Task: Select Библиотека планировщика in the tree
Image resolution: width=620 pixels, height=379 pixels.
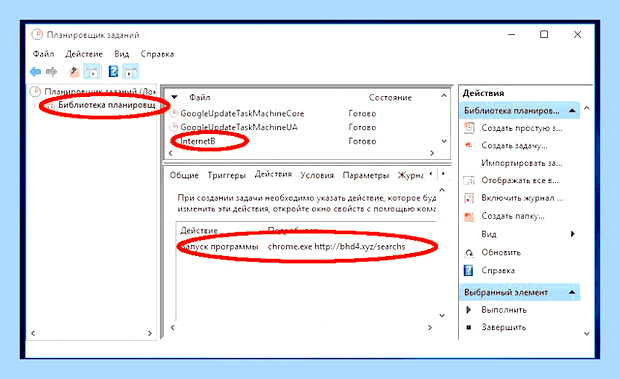Action: pos(106,105)
